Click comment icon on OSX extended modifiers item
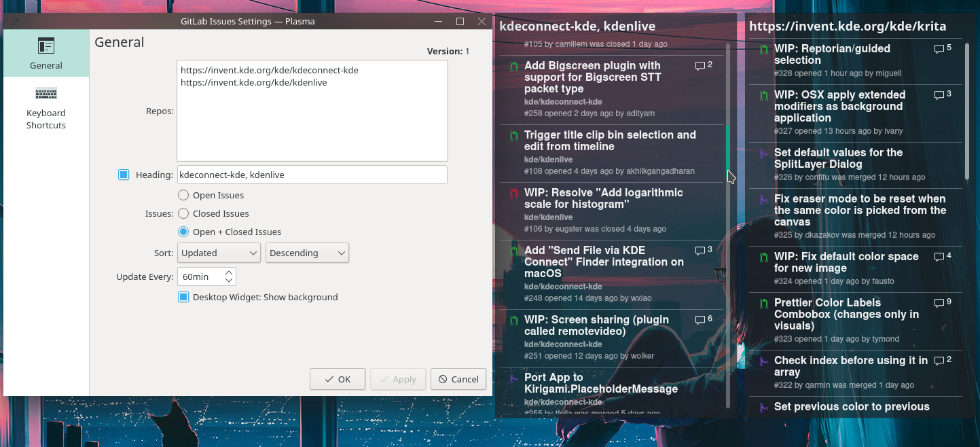The image size is (980, 447). (x=939, y=95)
